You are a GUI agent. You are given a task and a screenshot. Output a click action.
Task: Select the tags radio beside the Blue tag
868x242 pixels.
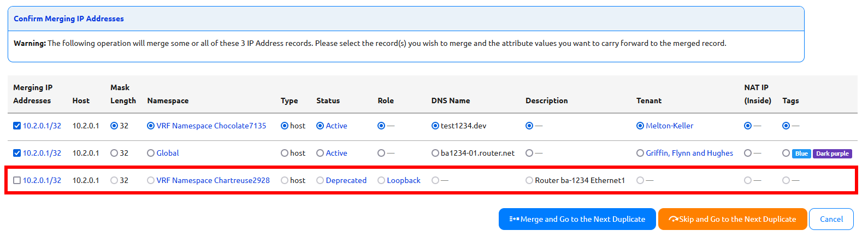click(x=786, y=153)
